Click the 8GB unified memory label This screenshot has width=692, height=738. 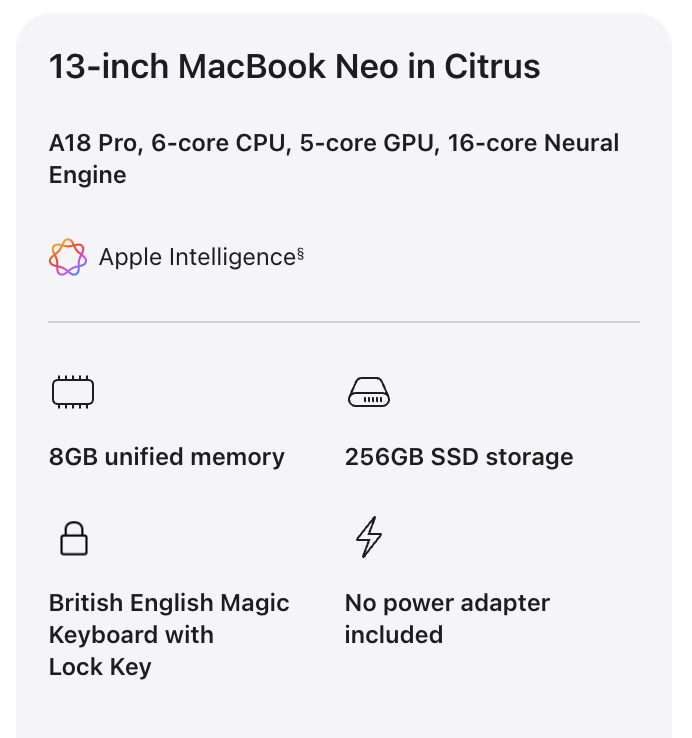tap(167, 457)
